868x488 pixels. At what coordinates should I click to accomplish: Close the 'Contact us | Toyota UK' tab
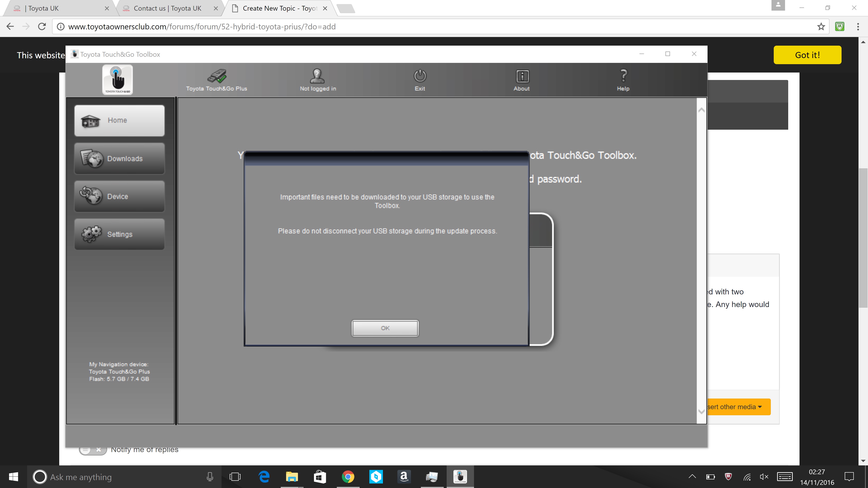pos(216,8)
